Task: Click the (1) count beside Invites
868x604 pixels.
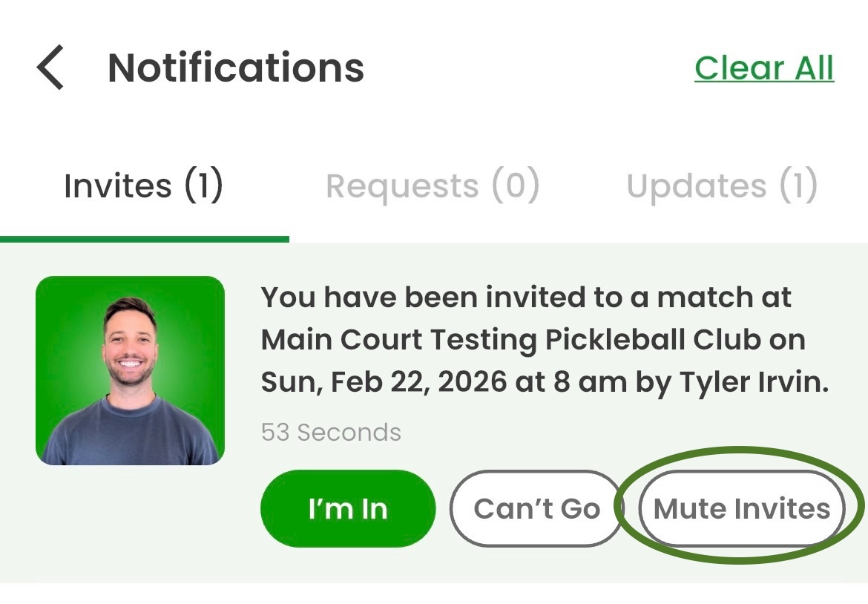Action: (203, 186)
